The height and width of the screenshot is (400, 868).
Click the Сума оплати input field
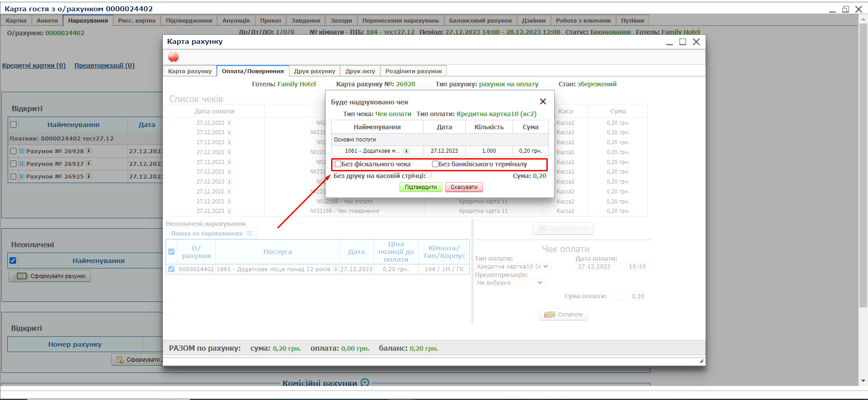point(628,296)
